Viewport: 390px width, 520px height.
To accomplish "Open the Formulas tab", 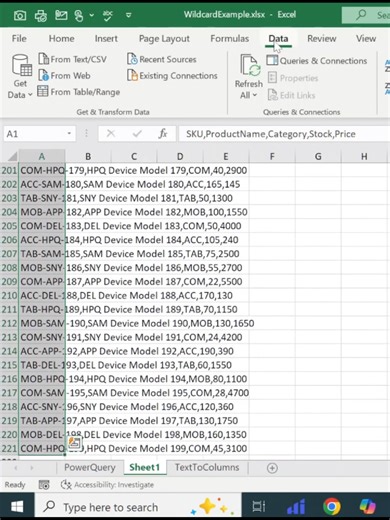I will click(229, 39).
